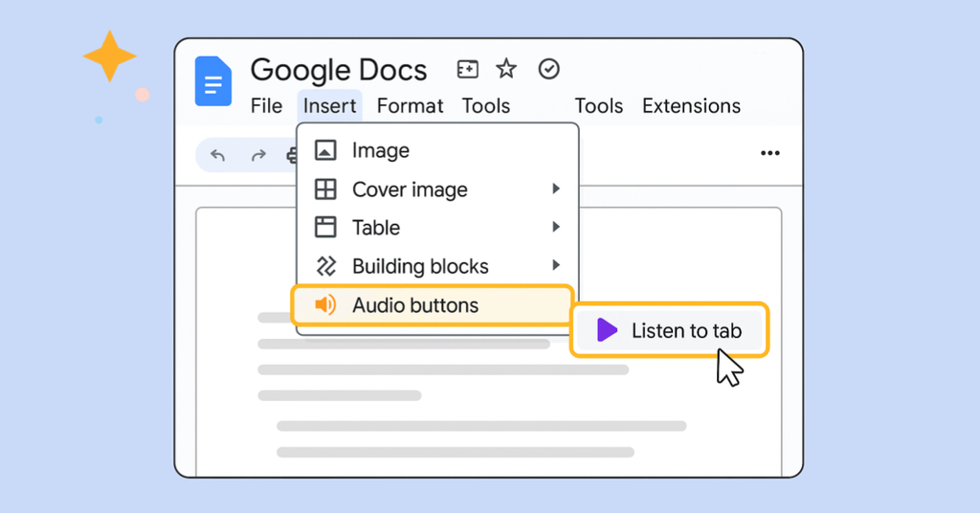Expand the Cover image submenu arrow
Viewport: 980px width, 513px height.
[x=556, y=190]
